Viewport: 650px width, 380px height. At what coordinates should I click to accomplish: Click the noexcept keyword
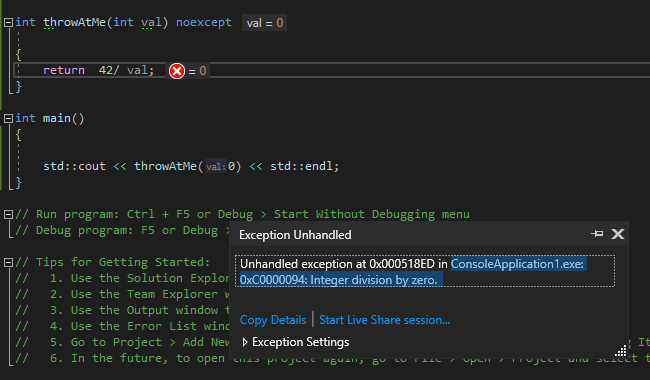[204, 22]
